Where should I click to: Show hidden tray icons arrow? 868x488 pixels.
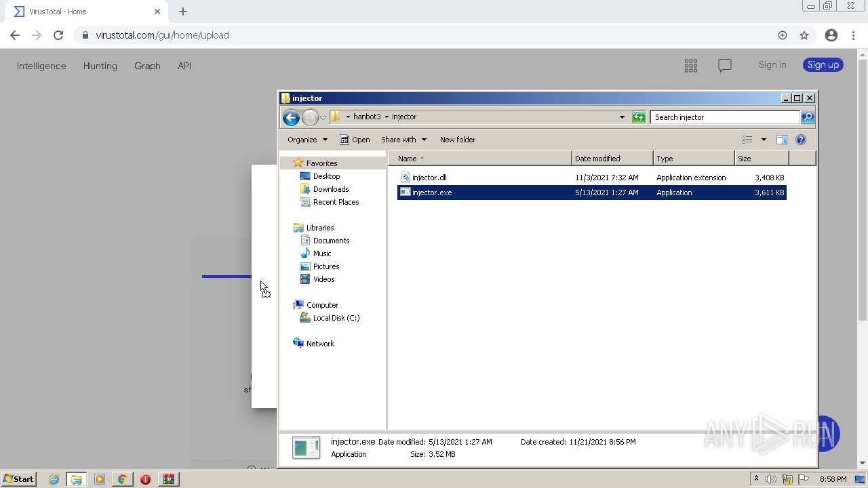[756, 479]
